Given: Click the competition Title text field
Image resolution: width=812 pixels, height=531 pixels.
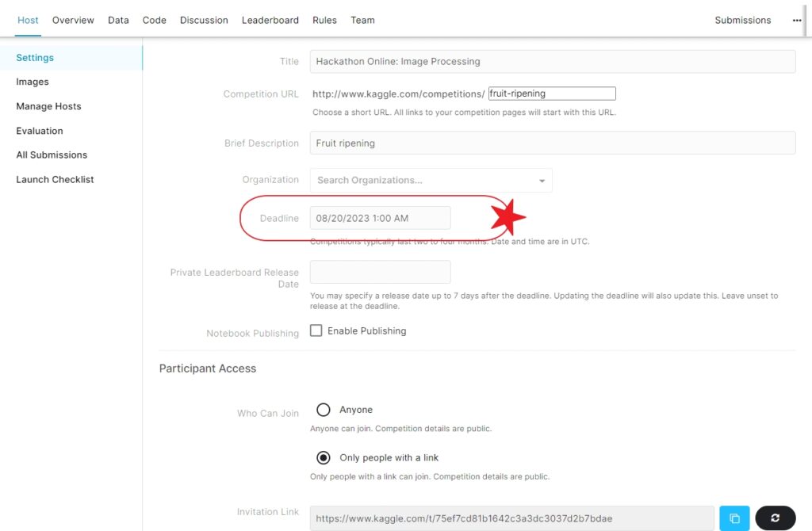Looking at the screenshot, I should click(x=552, y=62).
